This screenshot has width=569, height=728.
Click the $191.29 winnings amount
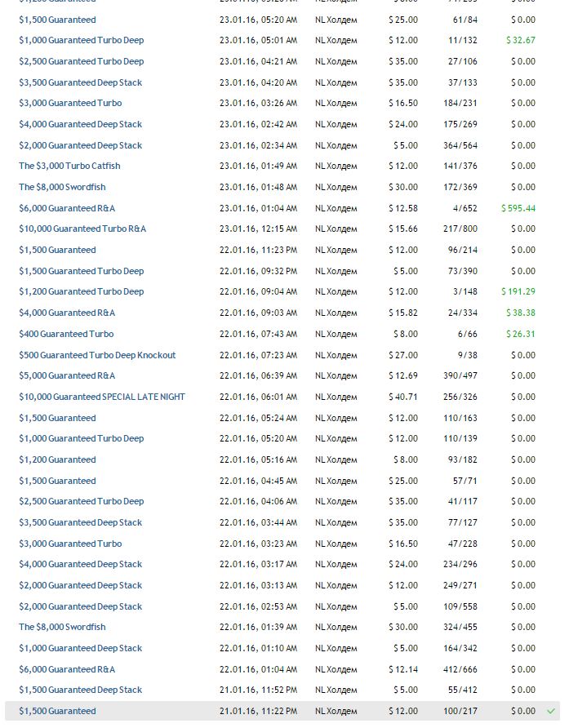pos(519,291)
